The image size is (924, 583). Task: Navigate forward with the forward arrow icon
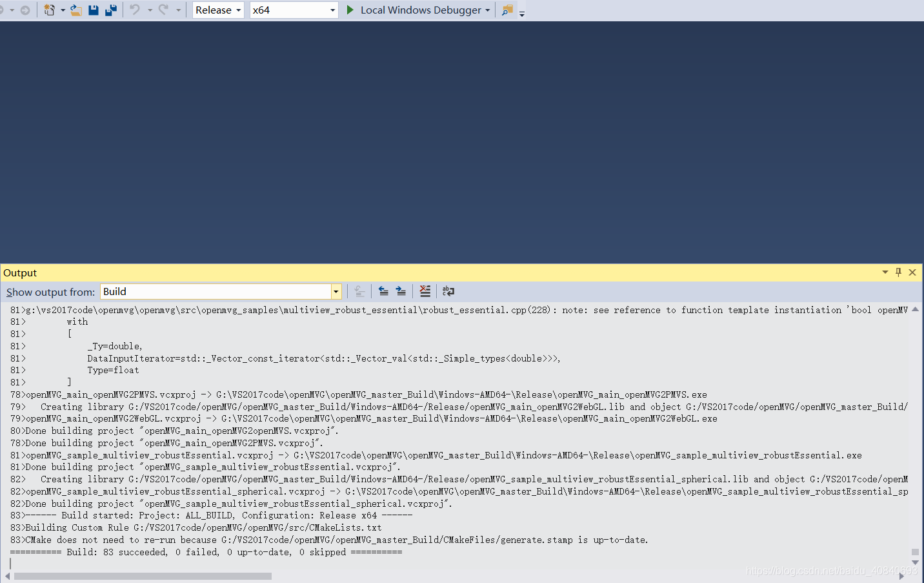(x=25, y=10)
